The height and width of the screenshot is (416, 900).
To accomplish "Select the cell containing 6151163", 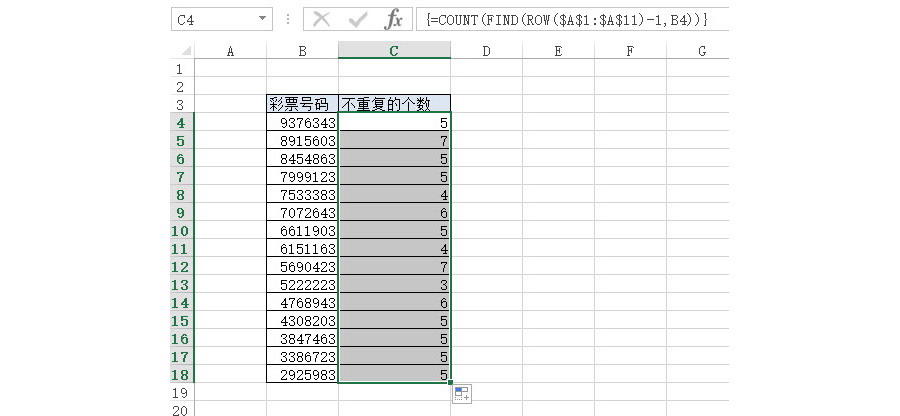I will tap(302, 248).
